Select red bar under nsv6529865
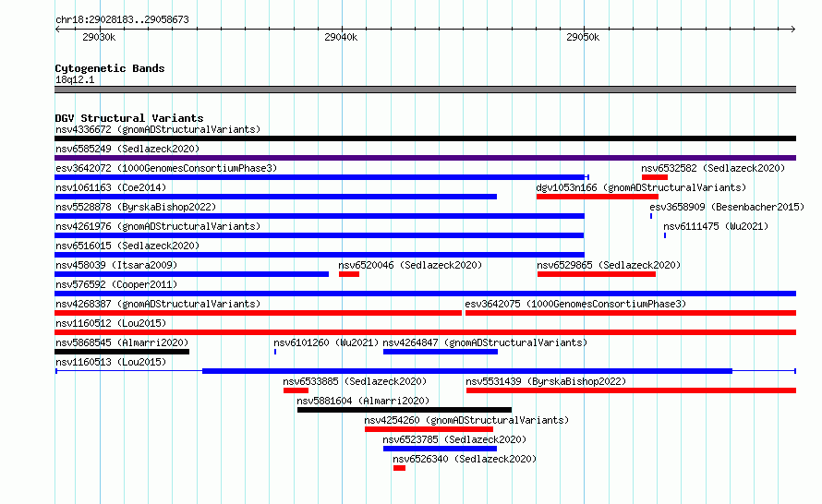Image resolution: width=822 pixels, height=504 pixels. click(x=597, y=274)
